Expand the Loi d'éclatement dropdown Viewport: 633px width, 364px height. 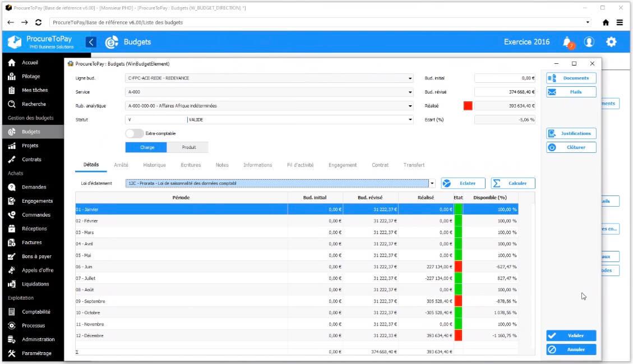(432, 183)
